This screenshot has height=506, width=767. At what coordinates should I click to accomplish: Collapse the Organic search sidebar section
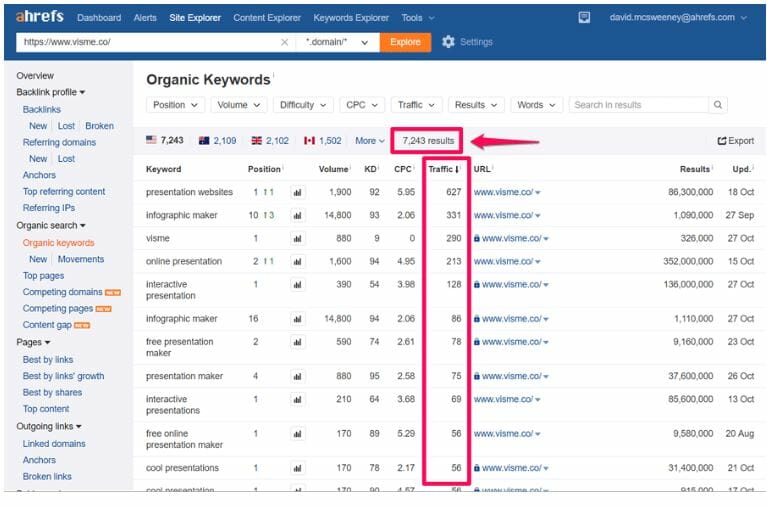coord(50,226)
